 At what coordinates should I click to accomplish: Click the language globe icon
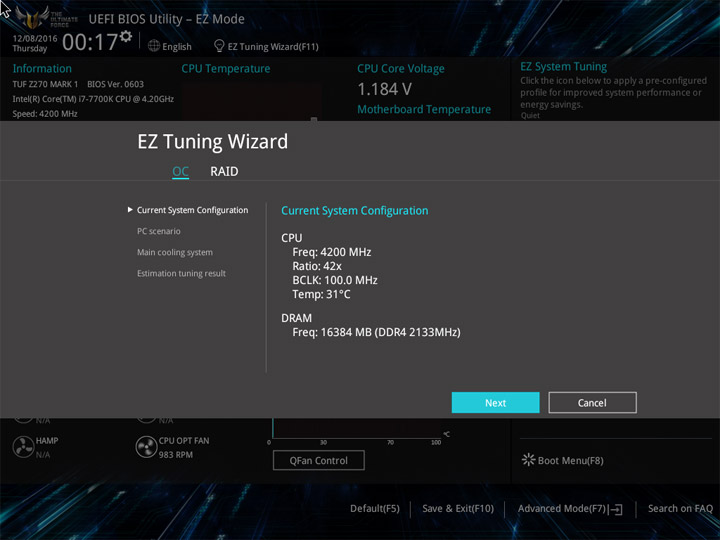154,46
